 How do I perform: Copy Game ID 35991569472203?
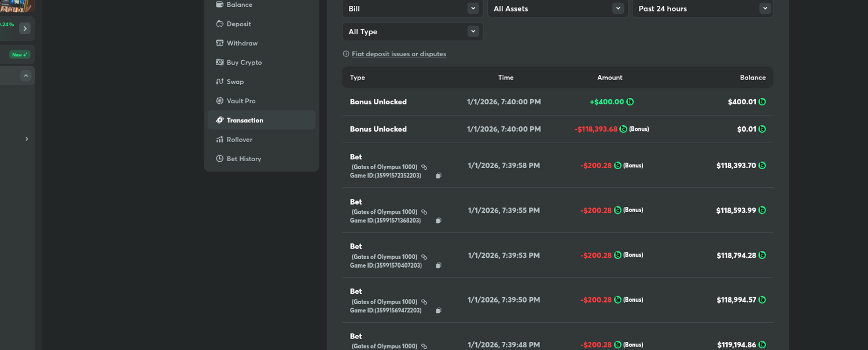pos(439,311)
